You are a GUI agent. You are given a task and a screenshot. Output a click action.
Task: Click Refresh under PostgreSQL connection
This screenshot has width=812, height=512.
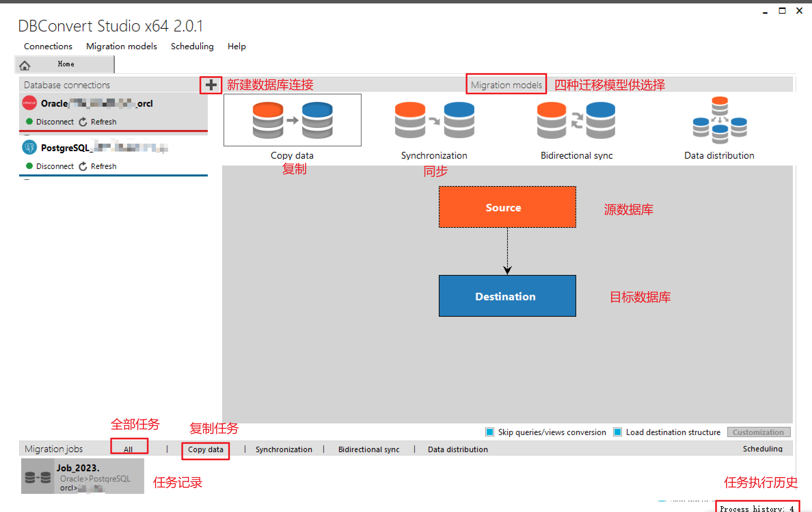click(x=104, y=166)
